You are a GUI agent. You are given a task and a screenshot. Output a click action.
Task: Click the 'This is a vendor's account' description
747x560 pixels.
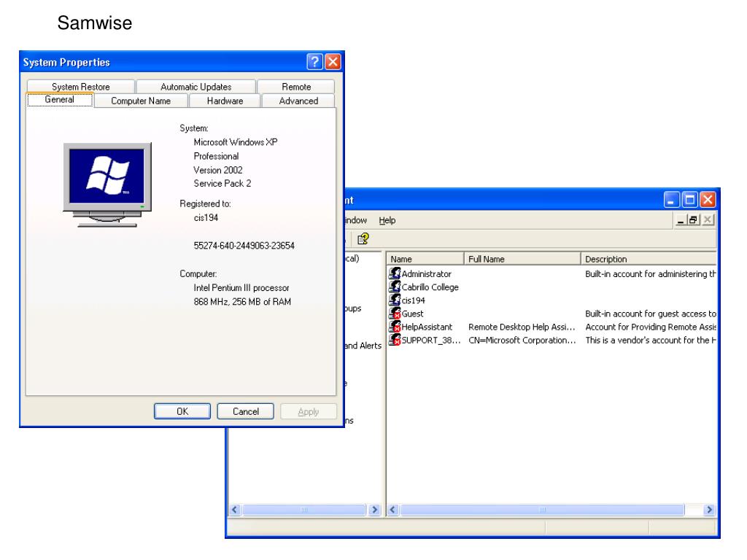coord(650,341)
